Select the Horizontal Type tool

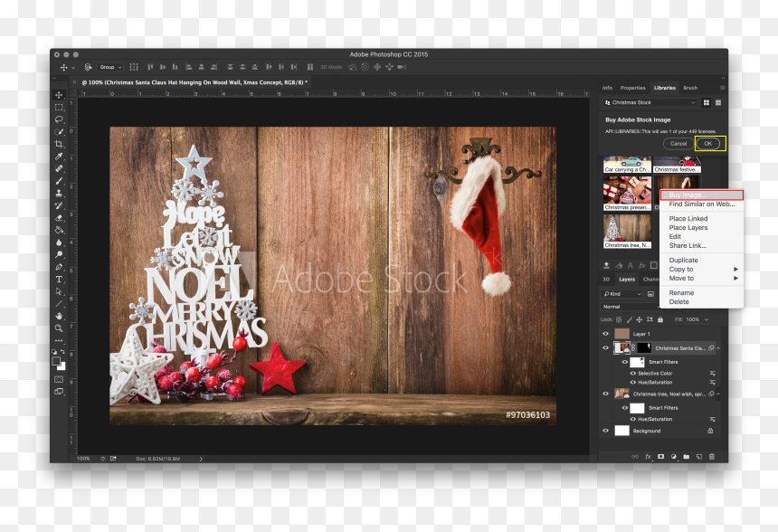pyautogui.click(x=59, y=280)
